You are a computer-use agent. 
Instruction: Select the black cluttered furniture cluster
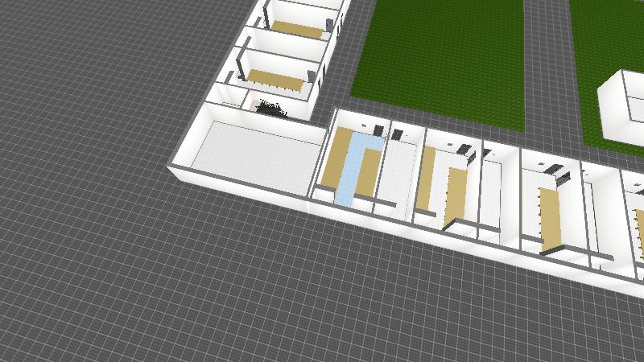tap(271, 107)
